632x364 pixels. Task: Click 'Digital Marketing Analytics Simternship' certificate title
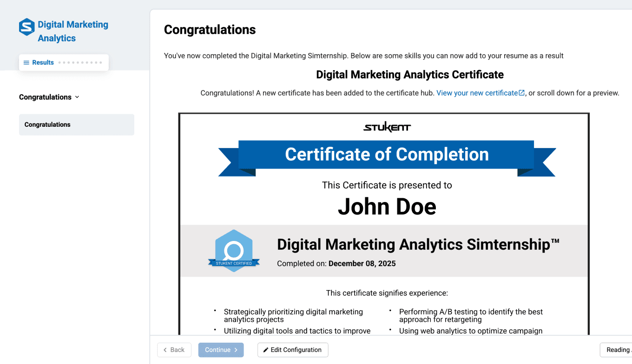[418, 245]
